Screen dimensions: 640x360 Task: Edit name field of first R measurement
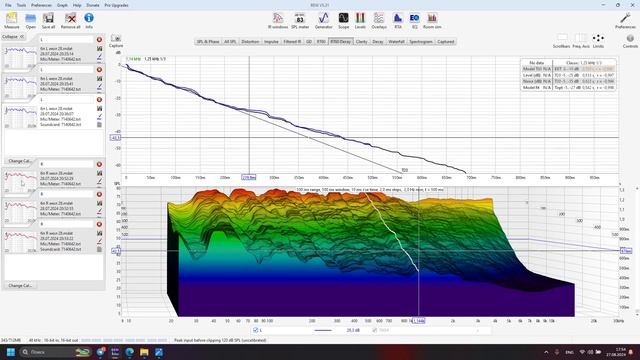pyautogui.click(x=66, y=164)
